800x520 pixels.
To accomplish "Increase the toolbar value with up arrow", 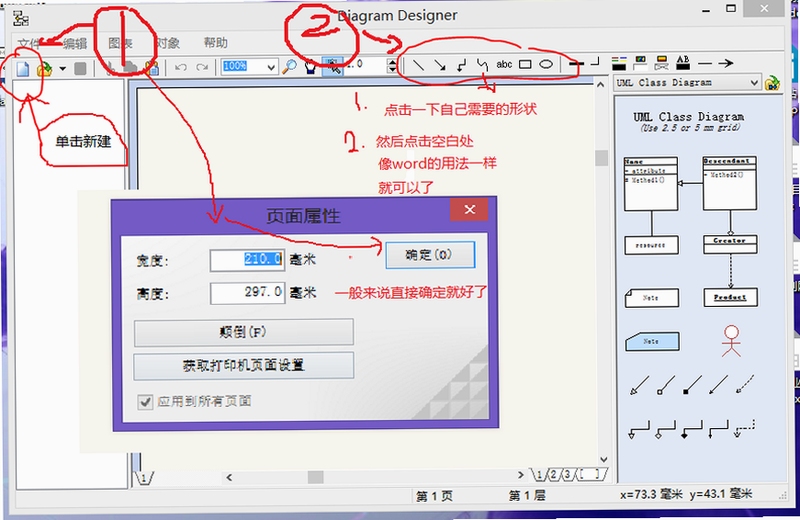I will pyautogui.click(x=392, y=61).
